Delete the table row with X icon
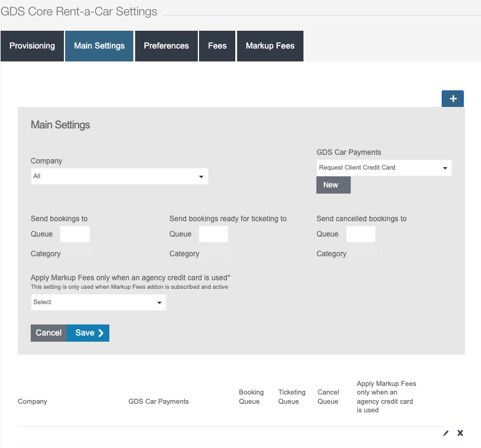This screenshot has height=448, width=481. 460,433
